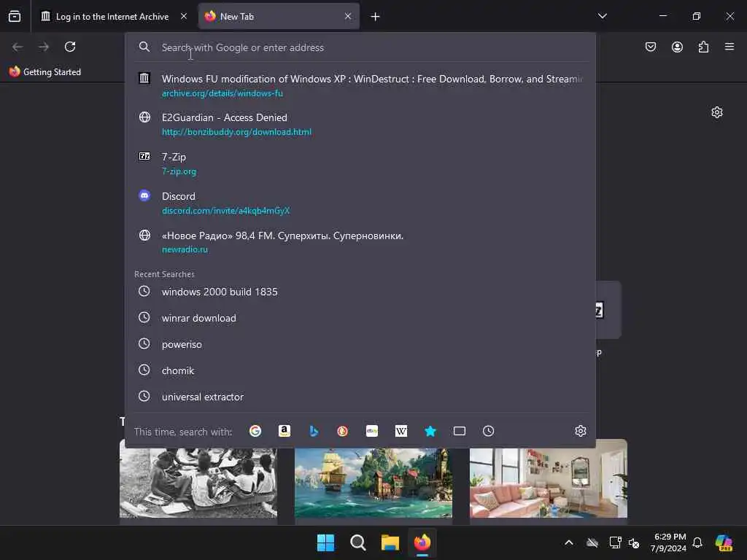Go forward using the forward arrow
Screen dimensions: 747x560
pyautogui.click(x=44, y=47)
